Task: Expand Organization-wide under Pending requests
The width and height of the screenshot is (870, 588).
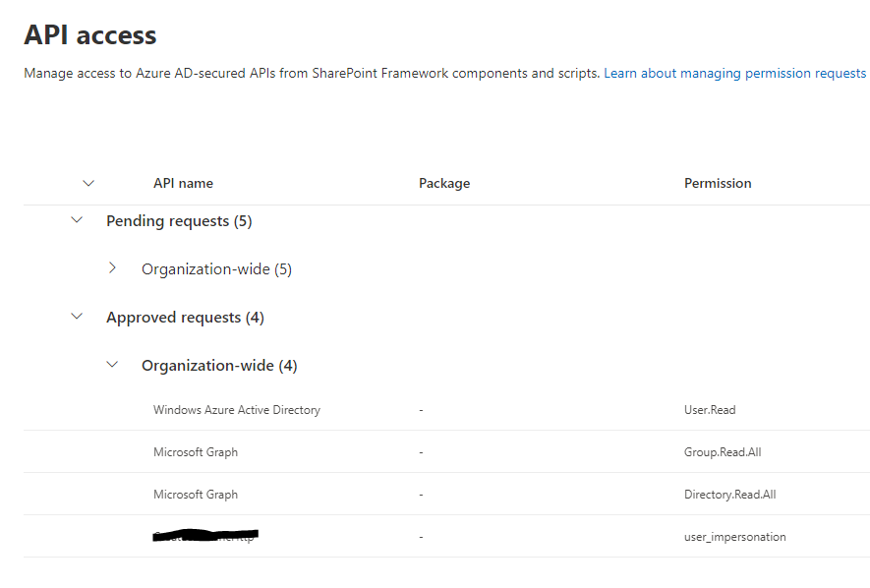Action: pos(112,267)
